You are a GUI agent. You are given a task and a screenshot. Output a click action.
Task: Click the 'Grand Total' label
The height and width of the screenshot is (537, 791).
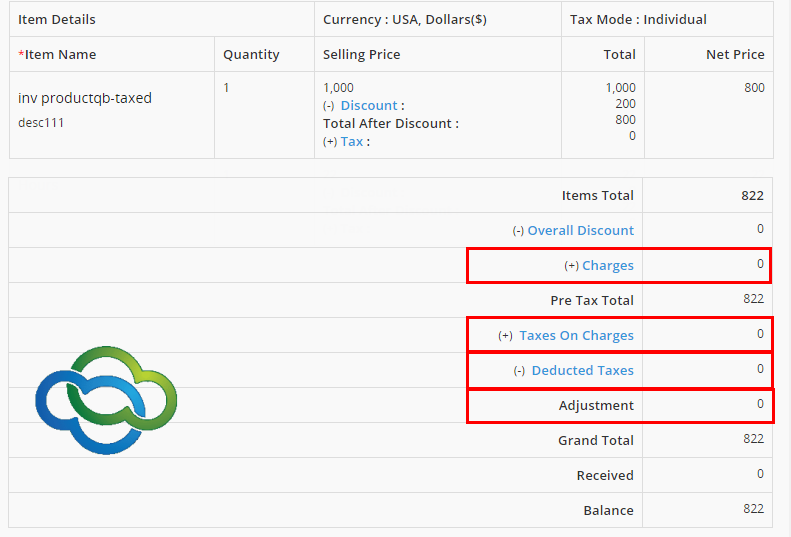click(596, 441)
